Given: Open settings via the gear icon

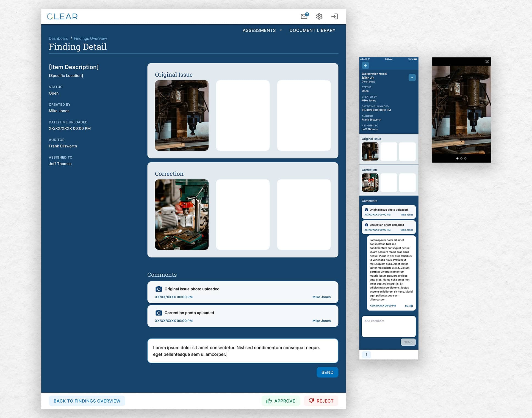Looking at the screenshot, I should 319,16.
